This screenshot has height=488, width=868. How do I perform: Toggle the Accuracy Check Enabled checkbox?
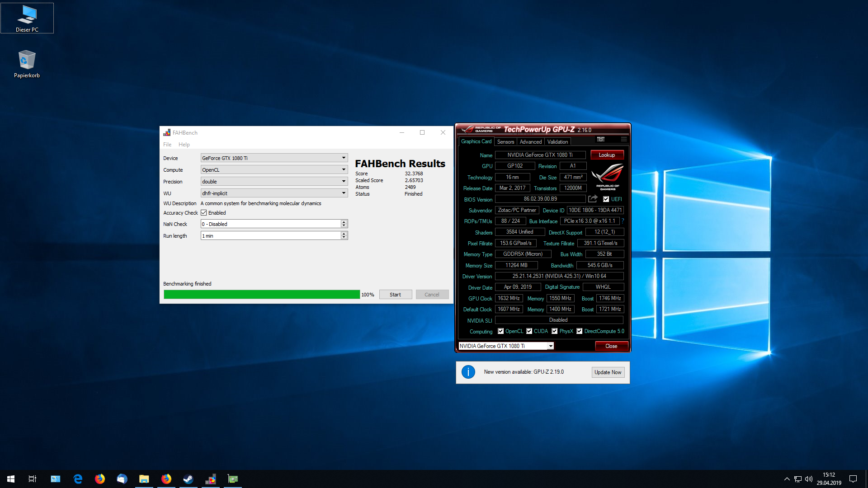(x=204, y=213)
